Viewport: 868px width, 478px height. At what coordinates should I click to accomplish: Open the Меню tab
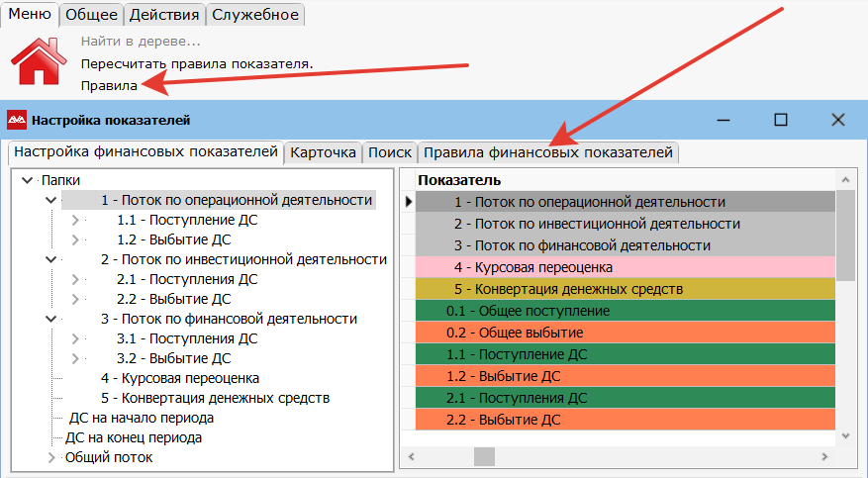[x=30, y=14]
